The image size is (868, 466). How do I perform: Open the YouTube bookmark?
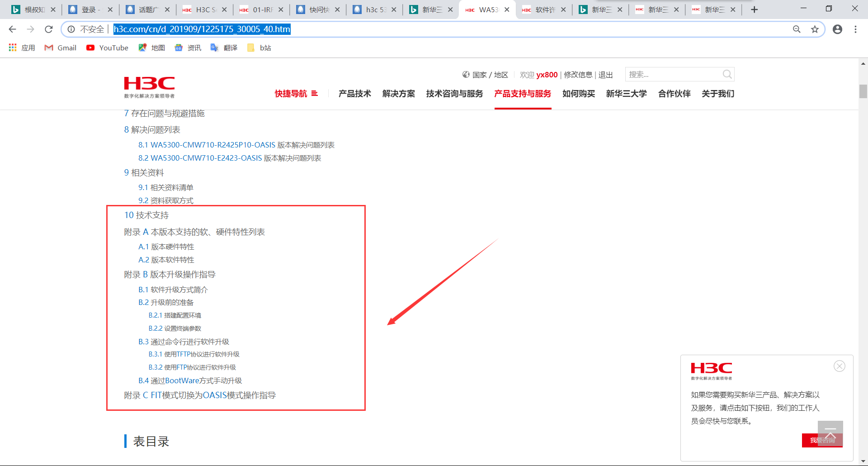pyautogui.click(x=107, y=48)
